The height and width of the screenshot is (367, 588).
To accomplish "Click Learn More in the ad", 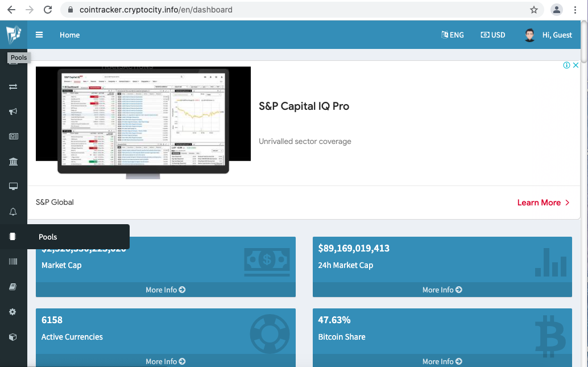I will tap(544, 203).
